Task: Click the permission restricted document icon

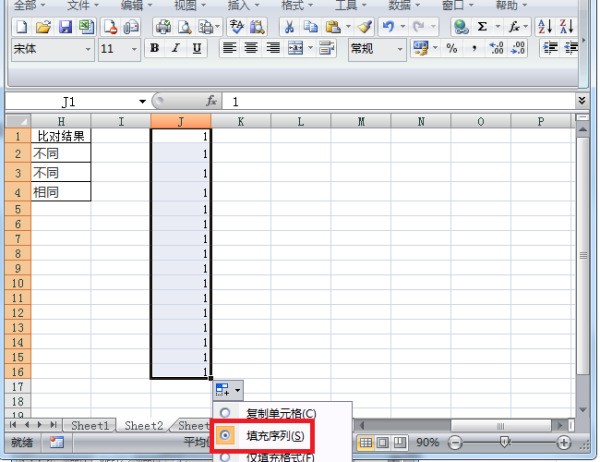Action: click(110, 27)
